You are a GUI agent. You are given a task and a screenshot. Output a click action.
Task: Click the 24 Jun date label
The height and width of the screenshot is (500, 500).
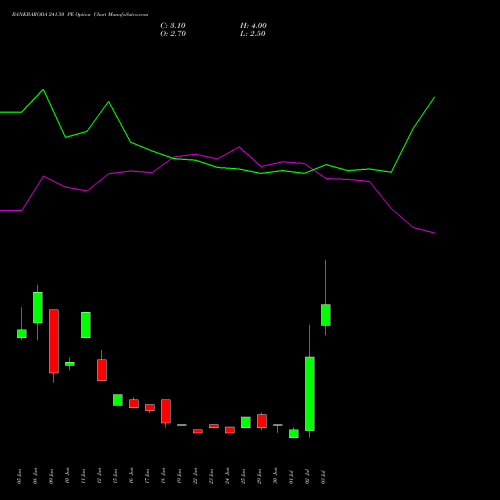(228, 476)
